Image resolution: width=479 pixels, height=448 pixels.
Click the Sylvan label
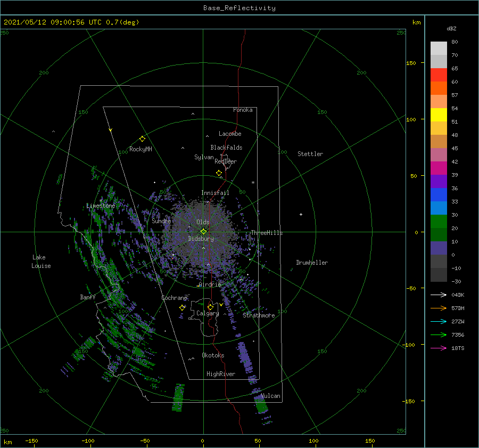click(x=204, y=157)
